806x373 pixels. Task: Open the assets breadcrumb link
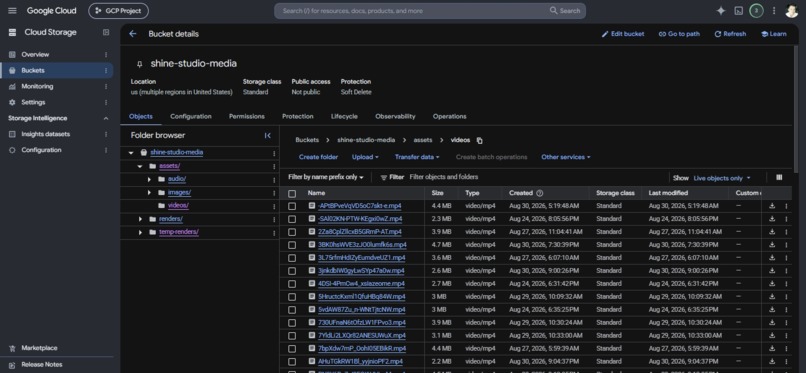point(423,140)
